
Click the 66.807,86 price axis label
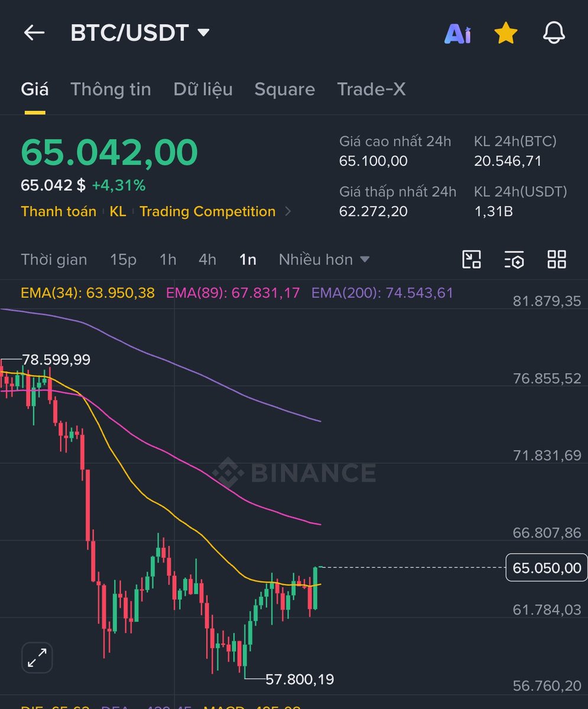[547, 533]
